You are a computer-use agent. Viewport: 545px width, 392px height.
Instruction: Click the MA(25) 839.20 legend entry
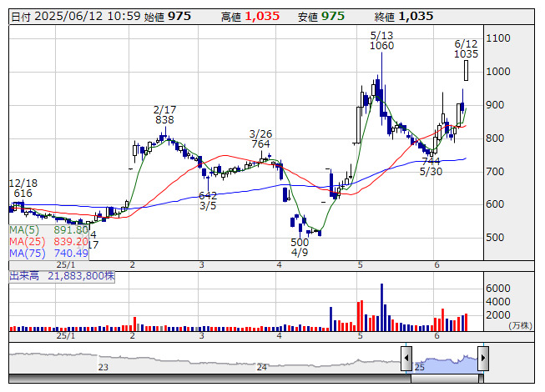[48, 242]
